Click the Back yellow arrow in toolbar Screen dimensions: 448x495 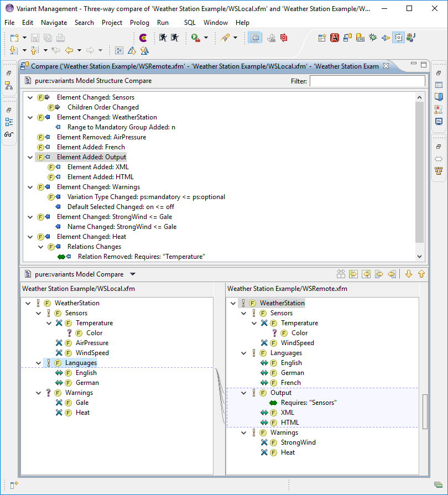(69, 50)
